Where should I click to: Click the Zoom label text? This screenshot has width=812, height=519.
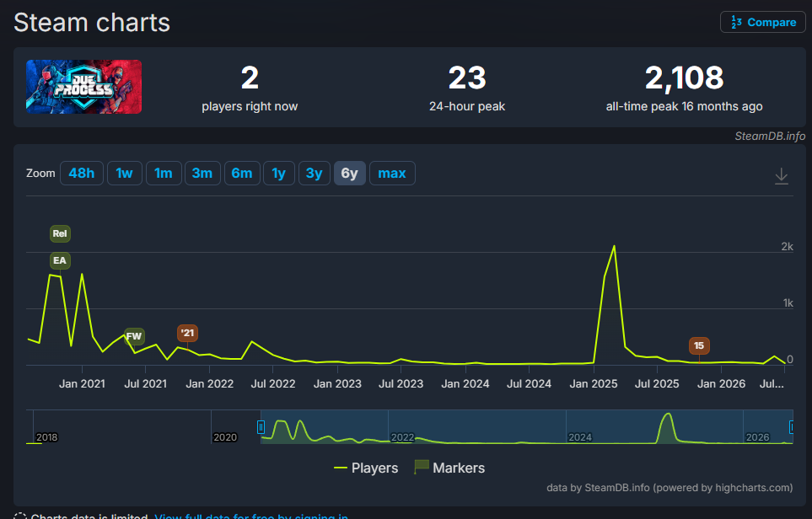[x=40, y=174]
